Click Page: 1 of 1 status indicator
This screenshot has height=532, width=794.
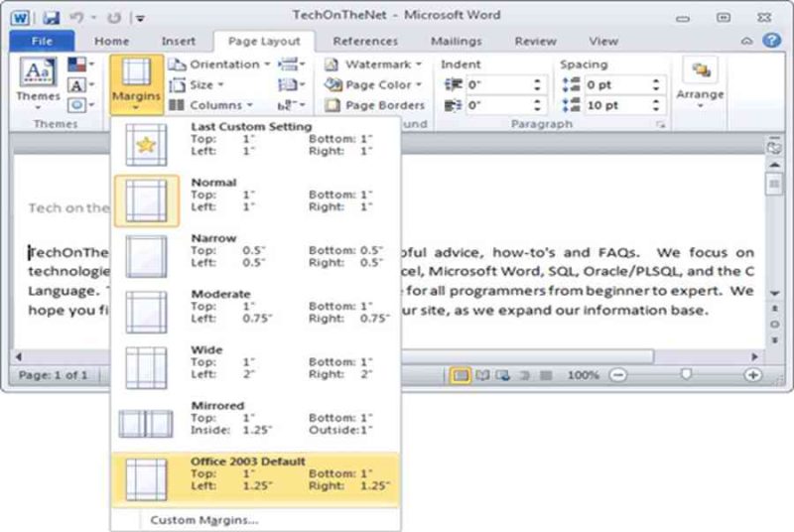(x=54, y=375)
